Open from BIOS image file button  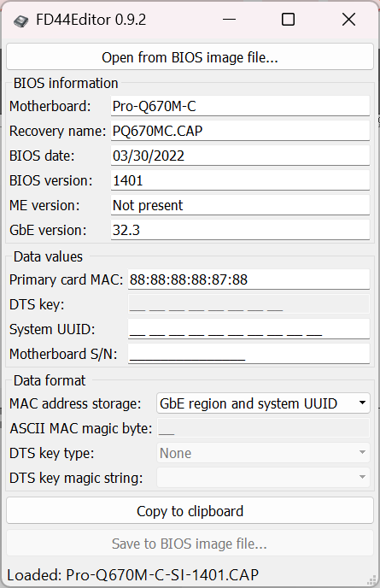click(x=190, y=57)
